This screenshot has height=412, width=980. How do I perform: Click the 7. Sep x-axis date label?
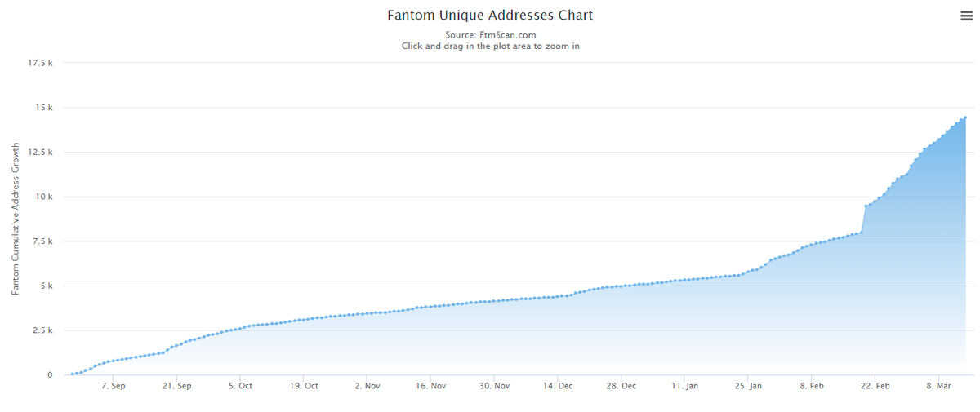[114, 386]
